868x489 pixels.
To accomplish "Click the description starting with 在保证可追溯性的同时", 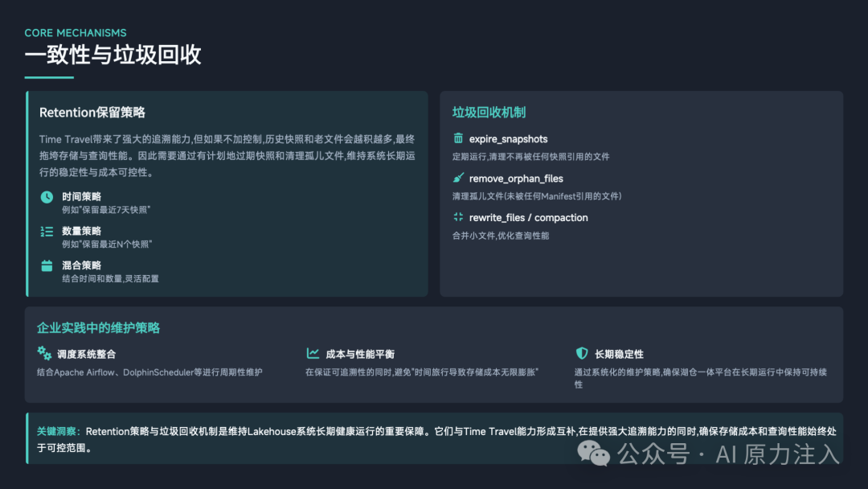I will 422,372.
